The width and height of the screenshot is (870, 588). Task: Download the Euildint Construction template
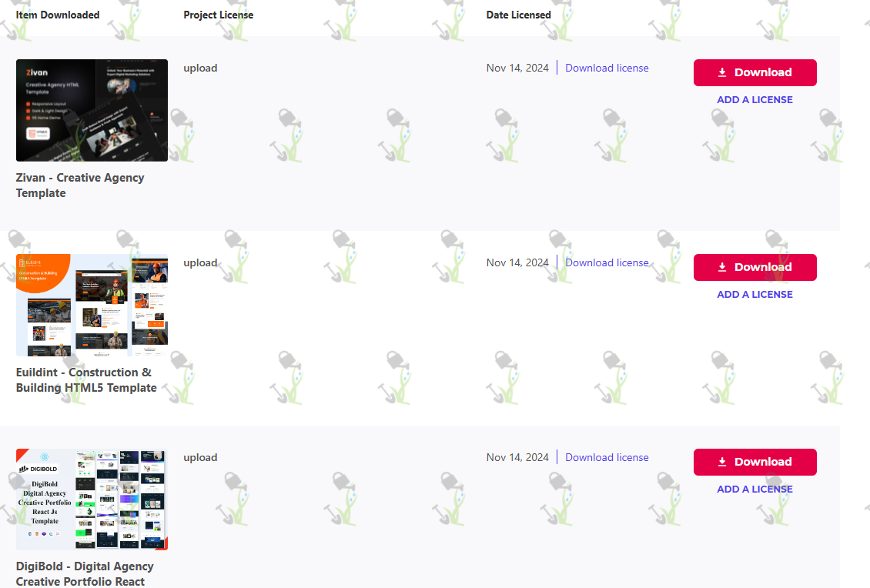(755, 267)
